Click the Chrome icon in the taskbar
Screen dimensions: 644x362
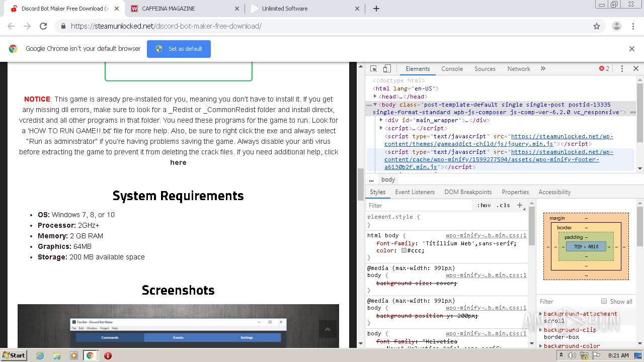[x=90, y=355]
